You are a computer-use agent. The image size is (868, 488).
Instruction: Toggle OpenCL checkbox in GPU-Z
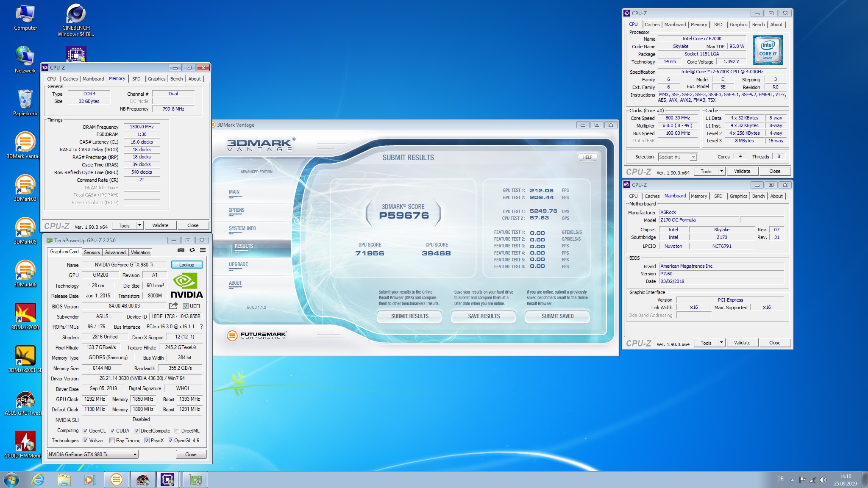click(85, 431)
